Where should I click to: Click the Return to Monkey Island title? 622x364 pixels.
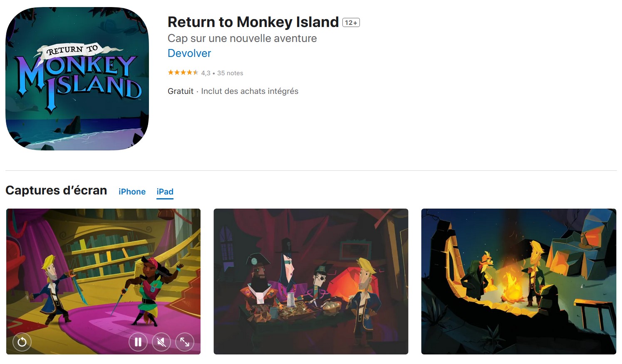pyautogui.click(x=253, y=22)
